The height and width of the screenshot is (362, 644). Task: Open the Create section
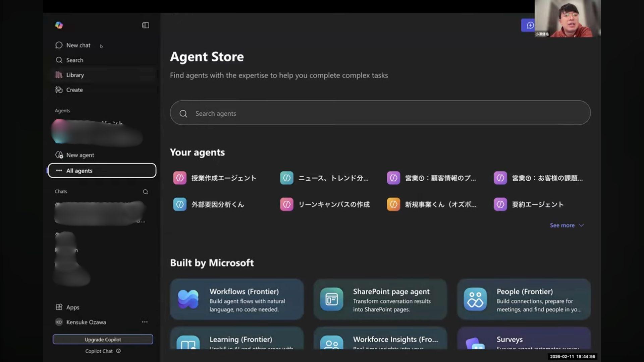click(x=74, y=90)
